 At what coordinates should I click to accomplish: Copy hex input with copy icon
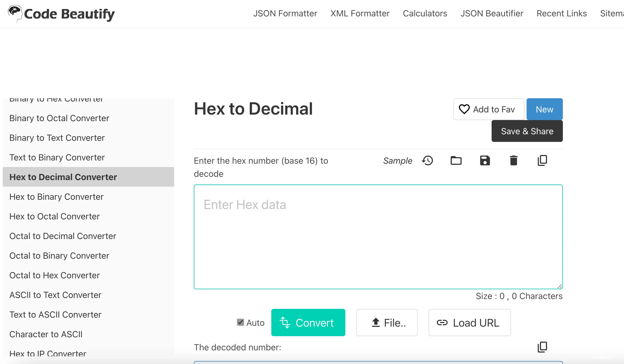(x=542, y=160)
